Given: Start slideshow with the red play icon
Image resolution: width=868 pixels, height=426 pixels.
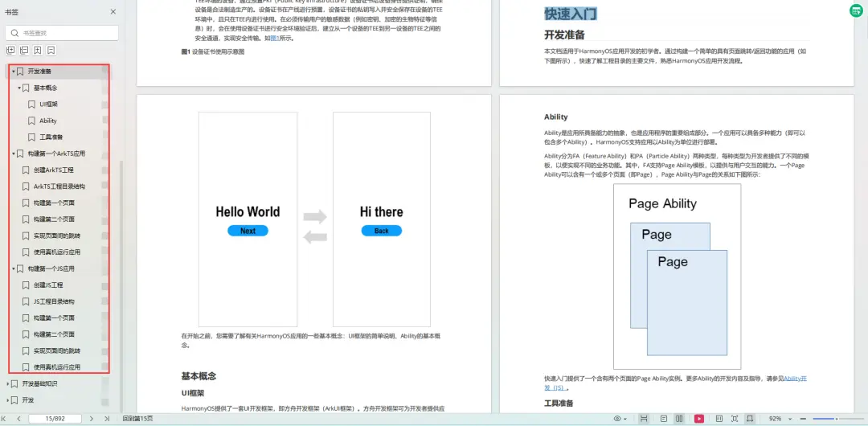Looking at the screenshot, I should point(699,419).
